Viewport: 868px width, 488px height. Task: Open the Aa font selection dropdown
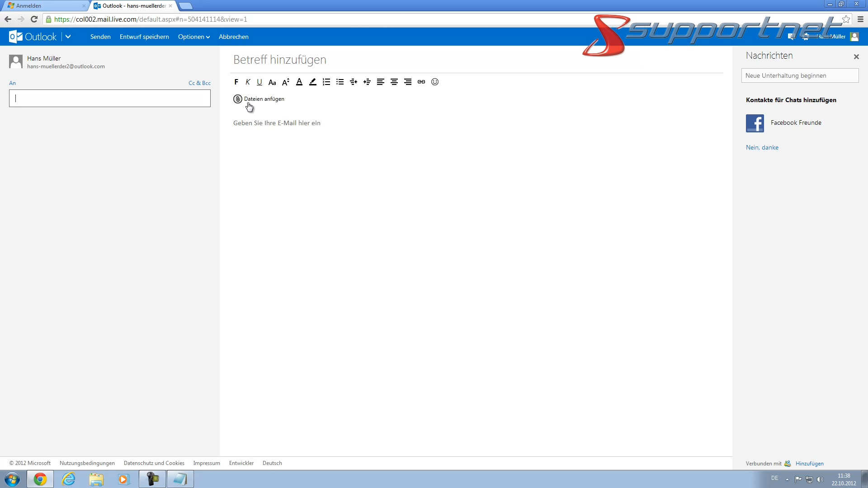(x=272, y=82)
